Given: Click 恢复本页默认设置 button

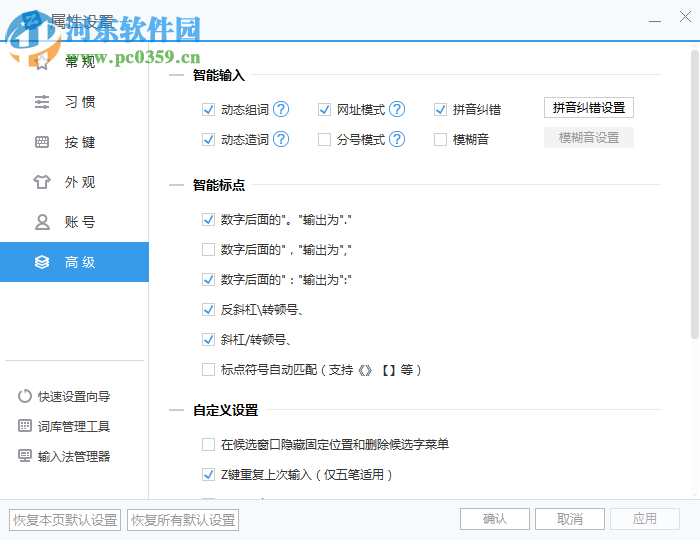Looking at the screenshot, I should [65, 520].
